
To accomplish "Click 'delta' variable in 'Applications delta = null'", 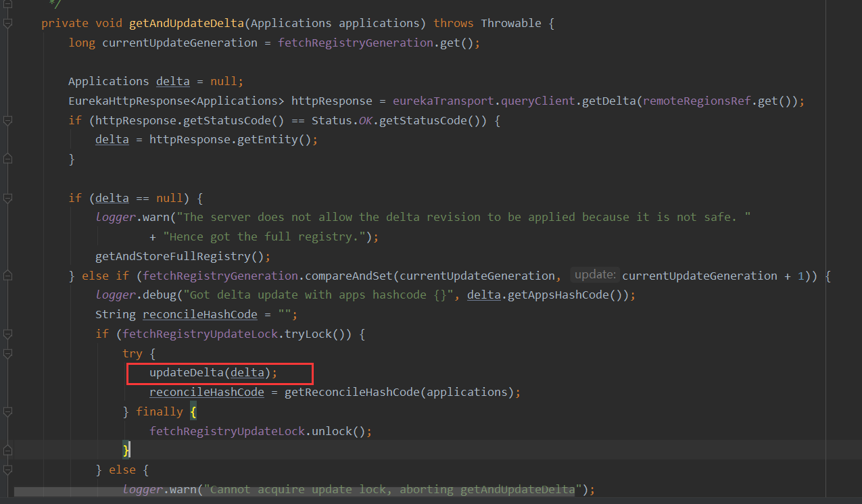I will [x=173, y=81].
